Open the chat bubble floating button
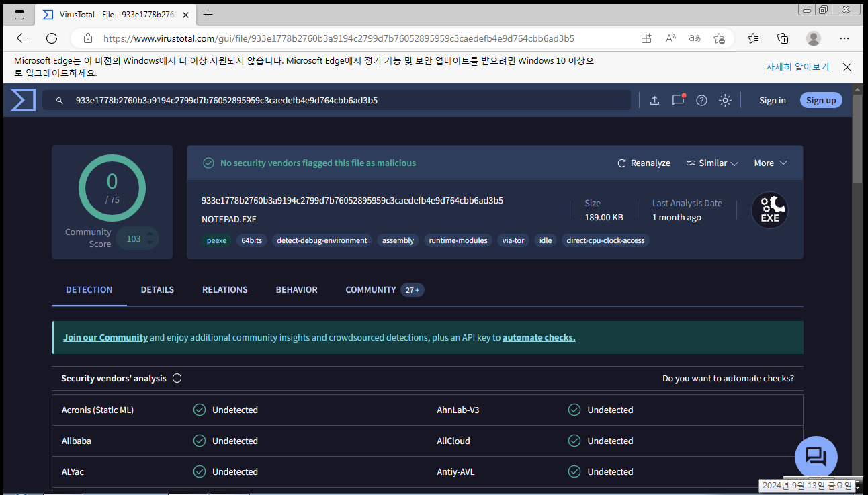This screenshot has height=495, width=868. click(x=816, y=457)
